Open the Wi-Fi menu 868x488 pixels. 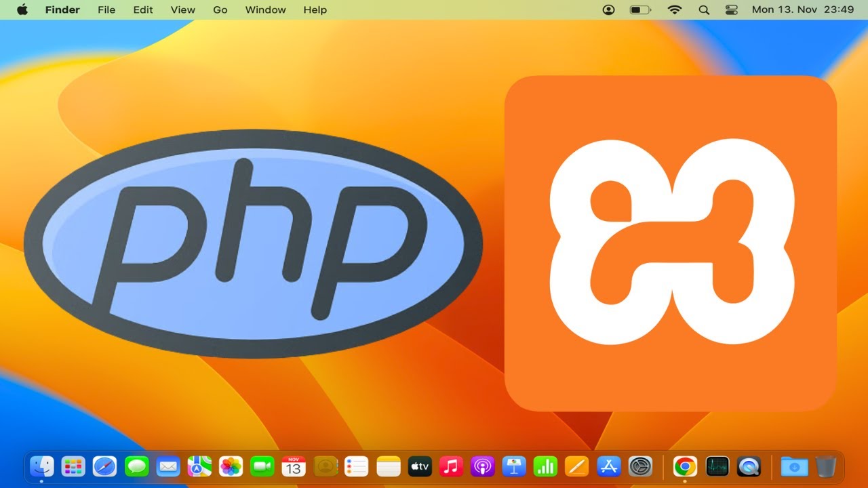(x=674, y=10)
